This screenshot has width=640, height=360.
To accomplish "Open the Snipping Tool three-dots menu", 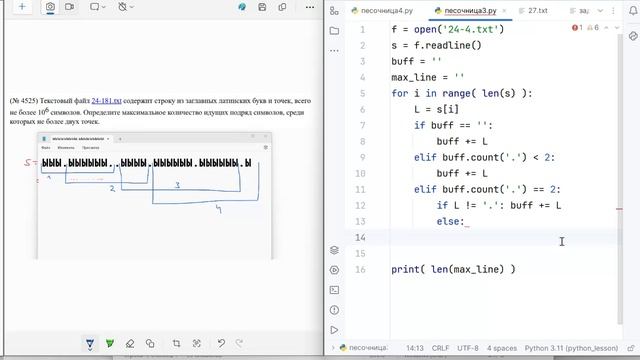I will (x=310, y=7).
